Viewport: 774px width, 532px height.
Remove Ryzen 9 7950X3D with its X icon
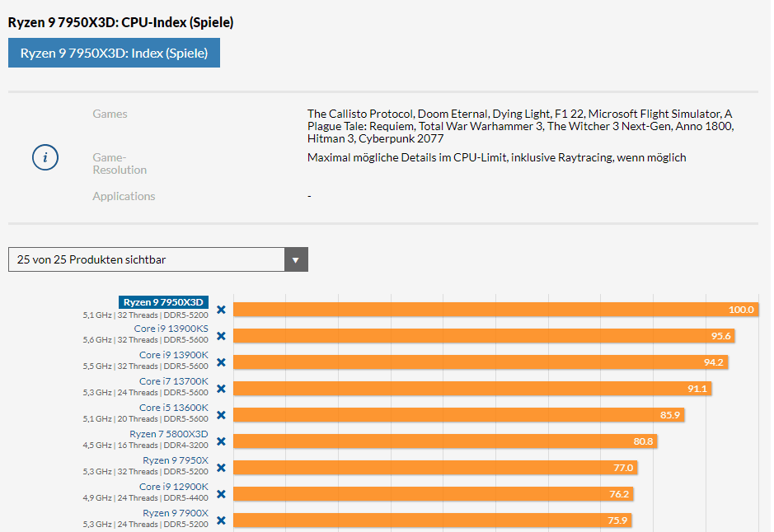point(221,310)
